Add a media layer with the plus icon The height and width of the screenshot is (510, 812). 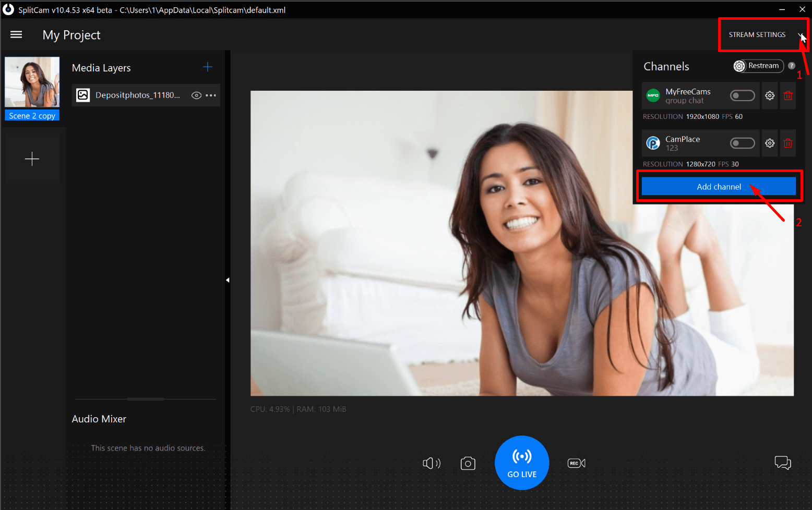[207, 67]
